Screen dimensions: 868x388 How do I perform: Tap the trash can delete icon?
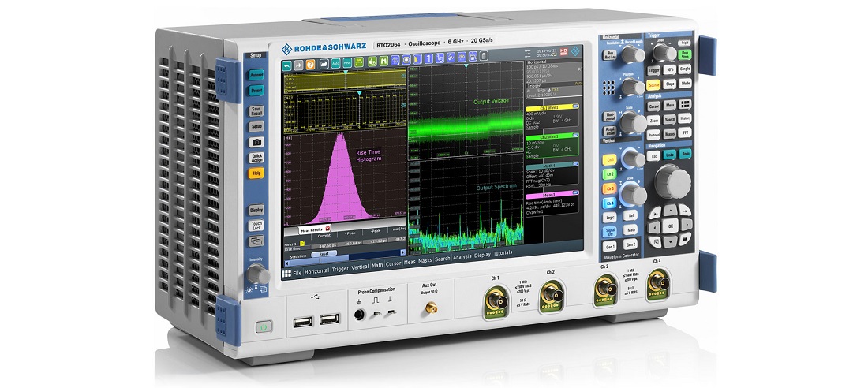click(x=484, y=55)
